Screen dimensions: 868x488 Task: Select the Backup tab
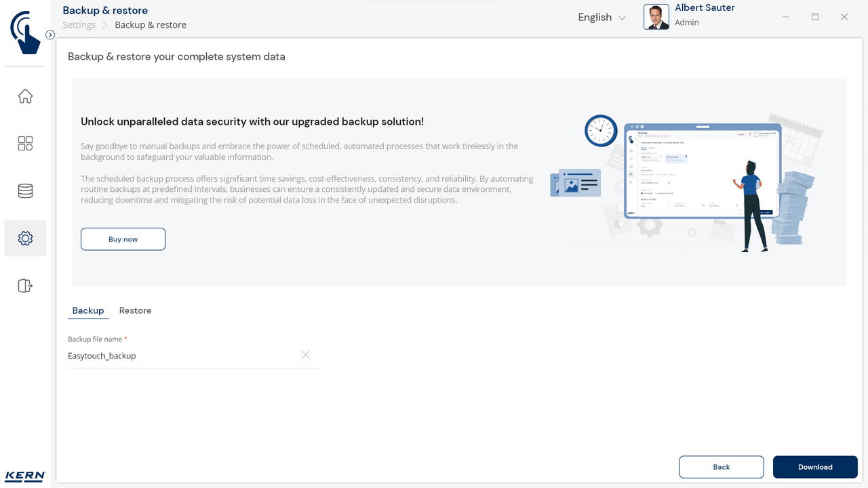tap(88, 310)
